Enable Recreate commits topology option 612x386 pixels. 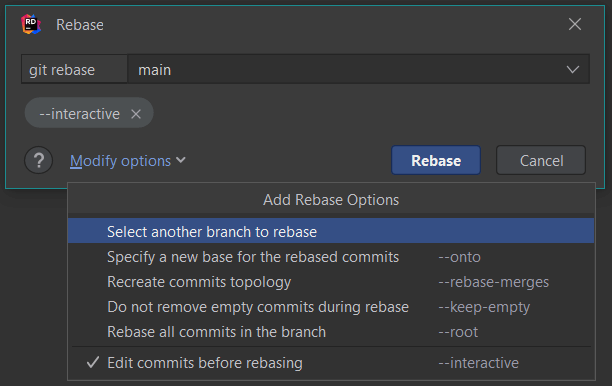pos(331,282)
